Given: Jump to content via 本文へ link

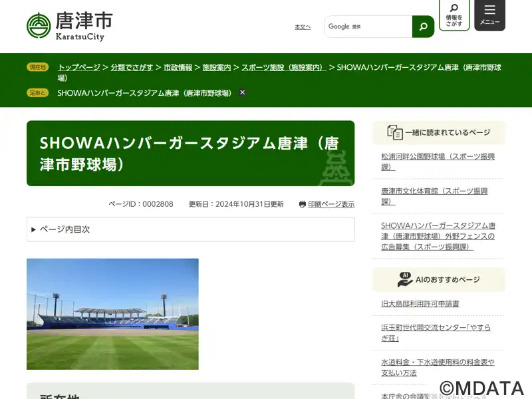Looking at the screenshot, I should (x=303, y=27).
